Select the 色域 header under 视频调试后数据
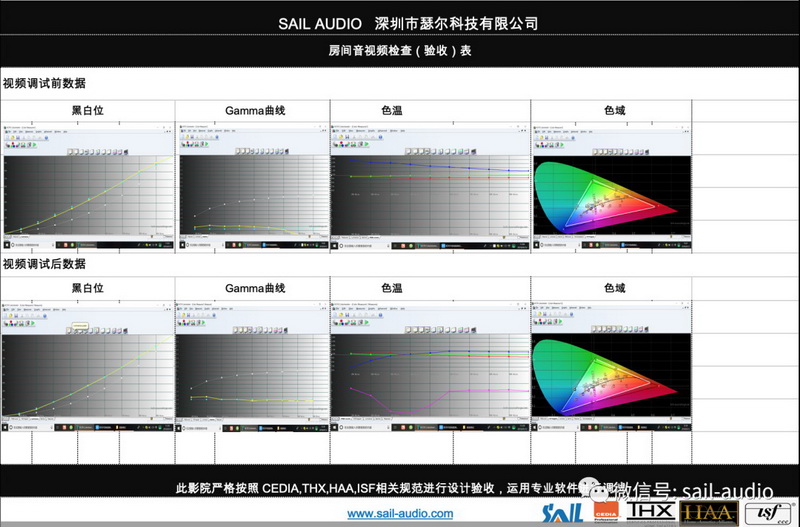 point(615,288)
